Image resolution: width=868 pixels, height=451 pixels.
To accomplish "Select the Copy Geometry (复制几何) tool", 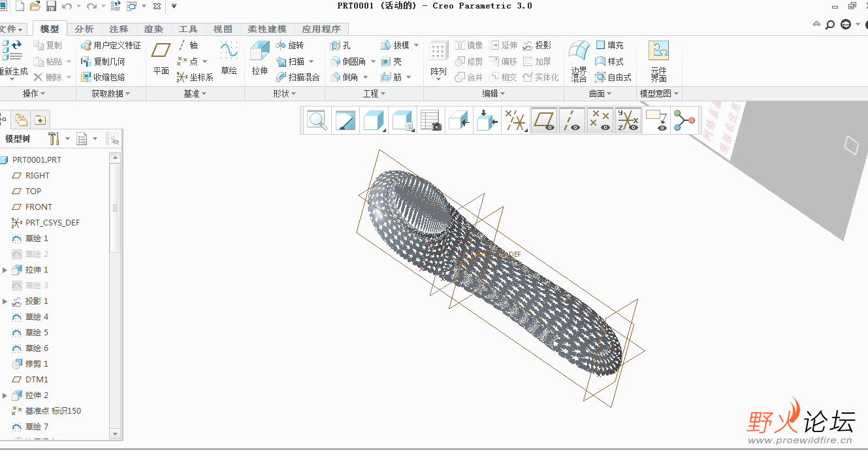I will [x=103, y=61].
